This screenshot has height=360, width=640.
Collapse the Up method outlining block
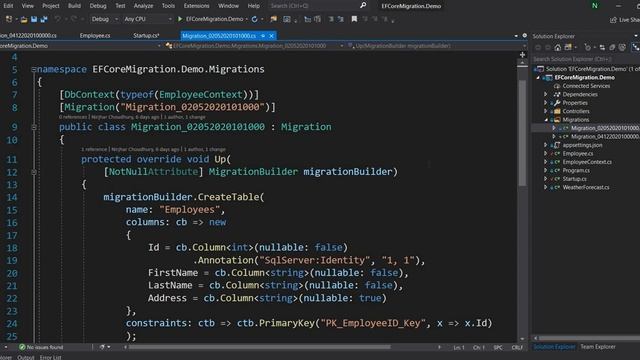coord(34,172)
